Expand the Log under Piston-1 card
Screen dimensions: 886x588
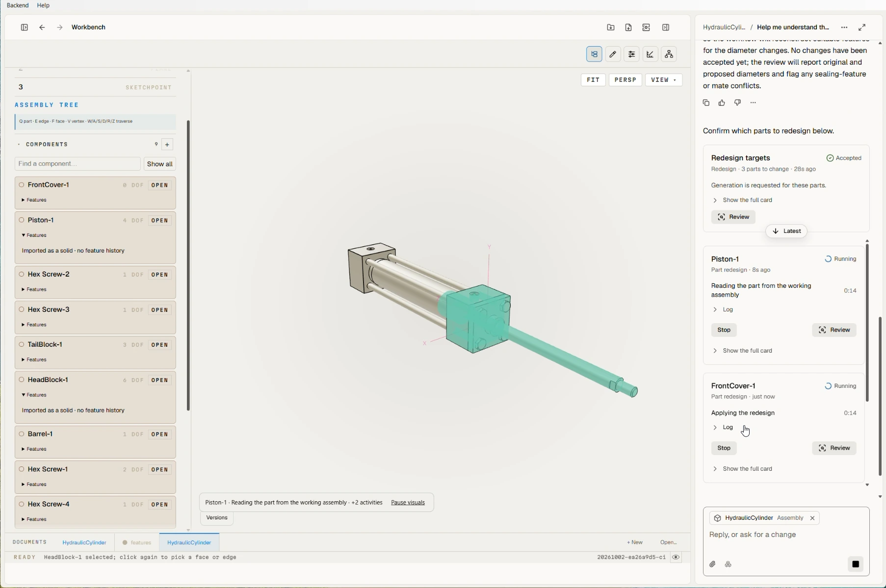click(723, 310)
